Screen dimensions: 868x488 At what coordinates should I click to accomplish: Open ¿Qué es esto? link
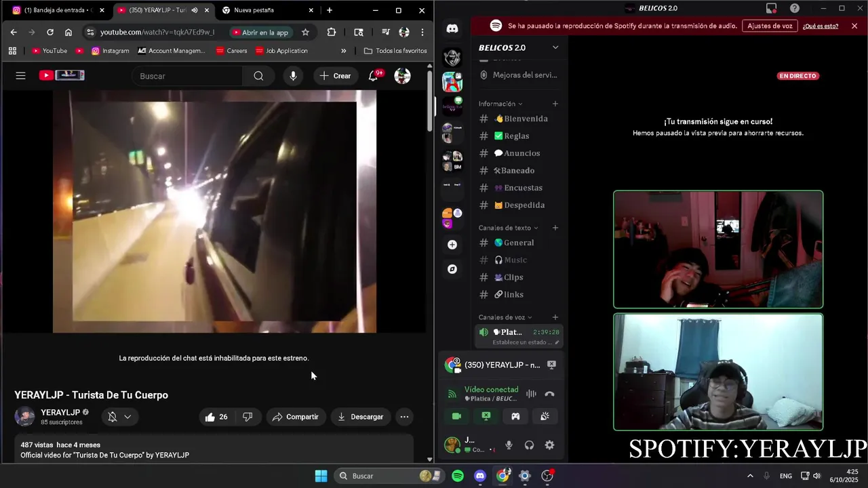tap(821, 26)
